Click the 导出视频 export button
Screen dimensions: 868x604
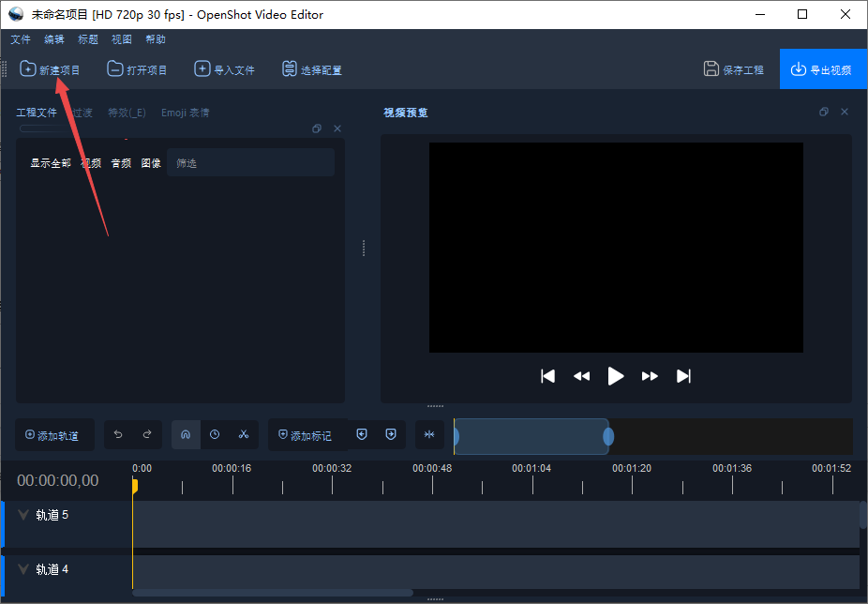[x=822, y=69]
